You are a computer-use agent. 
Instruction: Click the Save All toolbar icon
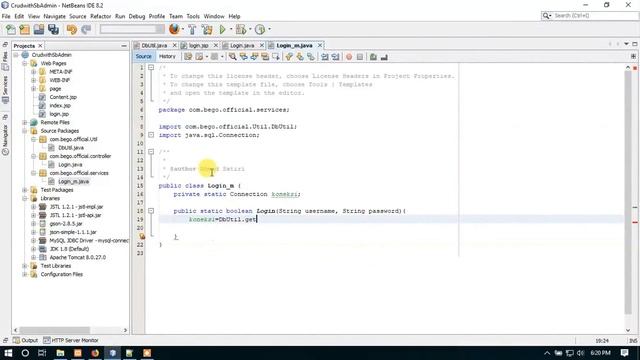[x=53, y=29]
